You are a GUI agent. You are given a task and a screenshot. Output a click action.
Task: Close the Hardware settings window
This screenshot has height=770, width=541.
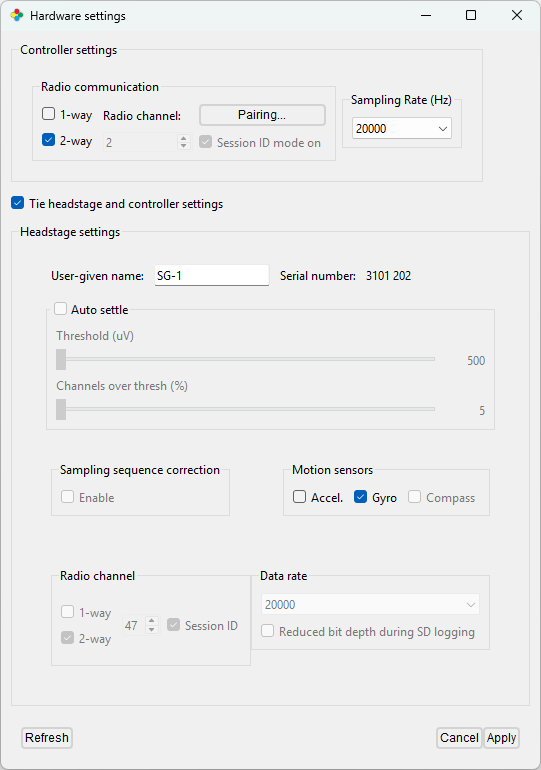tap(517, 15)
